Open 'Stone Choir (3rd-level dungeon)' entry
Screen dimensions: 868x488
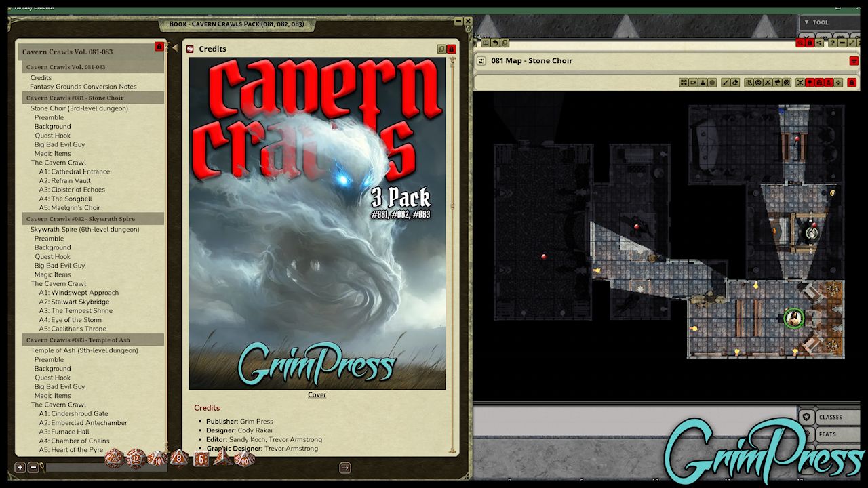coord(79,108)
